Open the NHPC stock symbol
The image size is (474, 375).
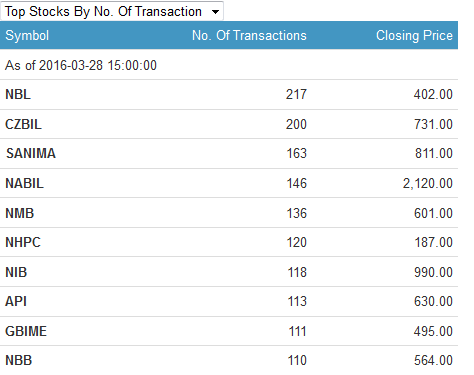[x=23, y=242]
